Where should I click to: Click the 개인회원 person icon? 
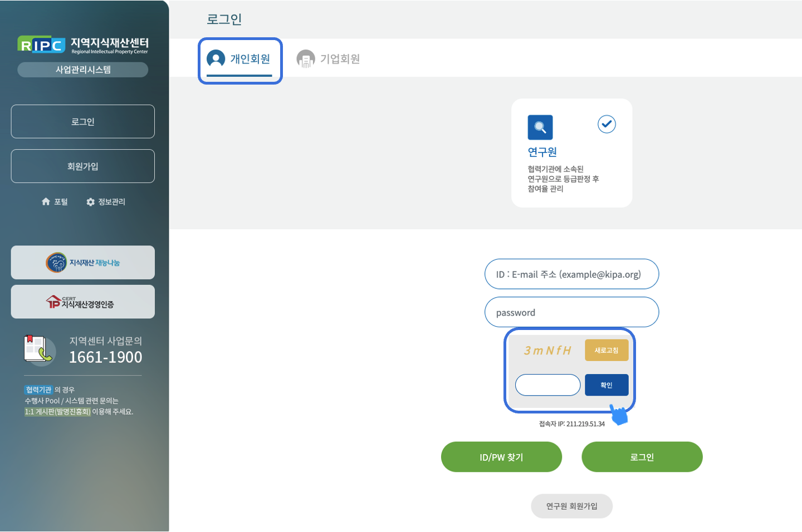pyautogui.click(x=216, y=58)
